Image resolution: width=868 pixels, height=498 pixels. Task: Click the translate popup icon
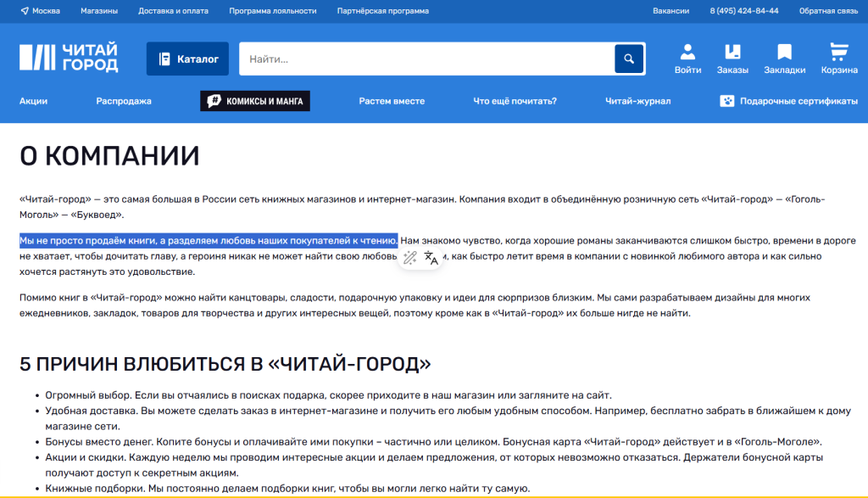(x=431, y=258)
